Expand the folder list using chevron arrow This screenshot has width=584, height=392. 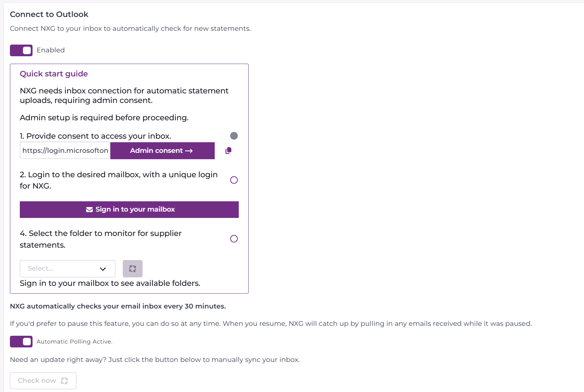tap(103, 269)
